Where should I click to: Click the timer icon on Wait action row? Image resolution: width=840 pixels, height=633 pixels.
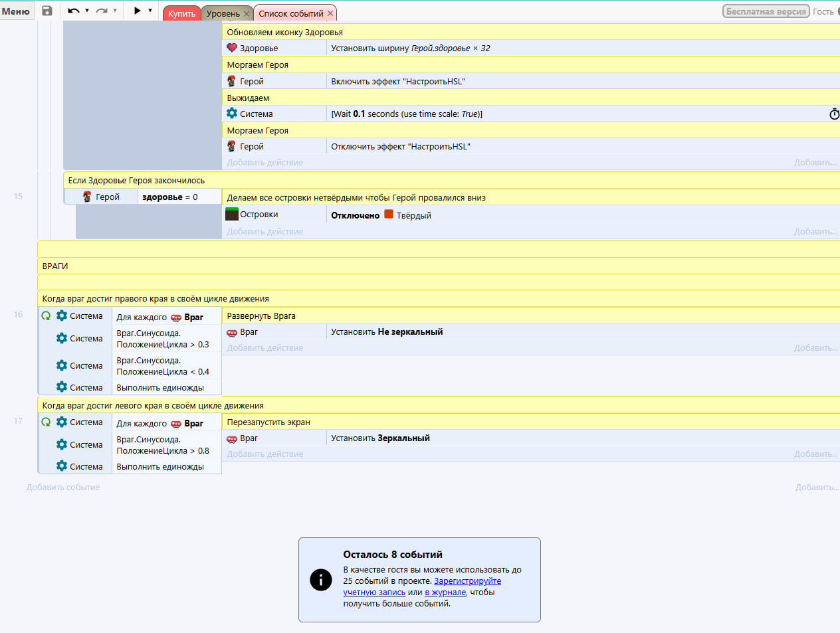[x=834, y=114]
